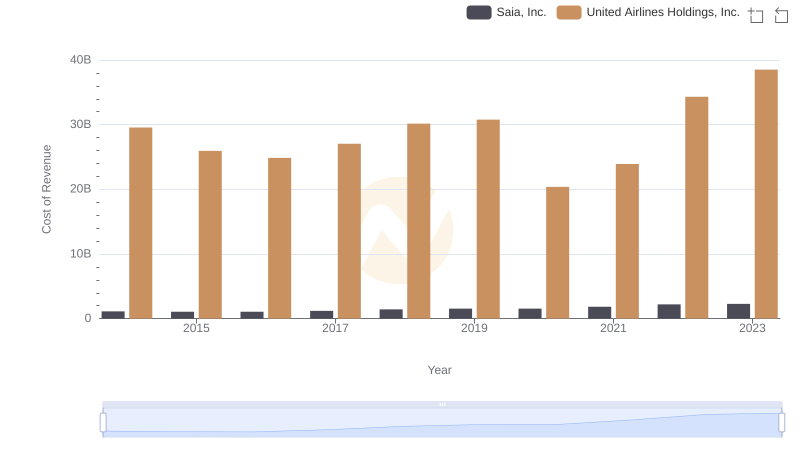The image size is (800, 461).
Task: Click the Cost of Revenue axis title
Action: [46, 189]
